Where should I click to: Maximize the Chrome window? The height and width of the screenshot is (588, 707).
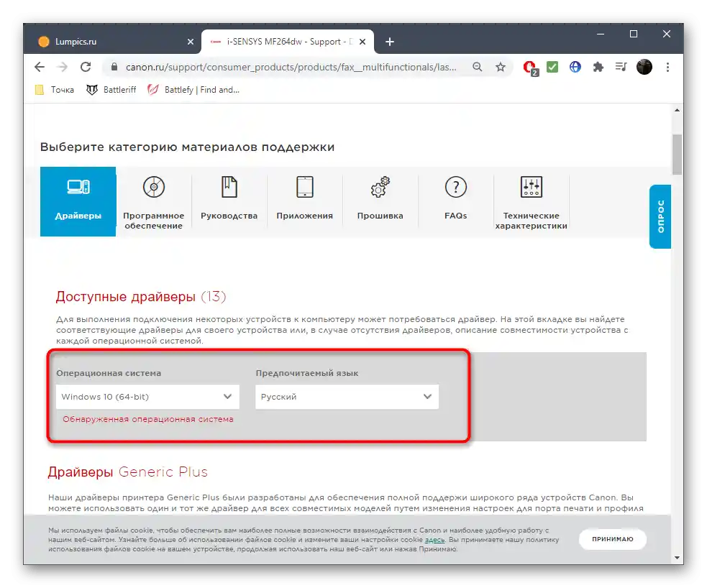pyautogui.click(x=634, y=35)
